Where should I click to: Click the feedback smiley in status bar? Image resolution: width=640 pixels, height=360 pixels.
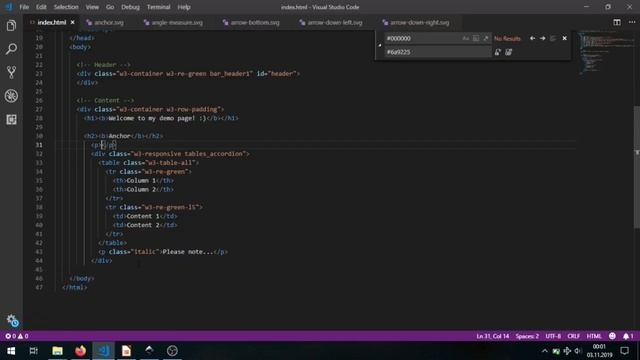(612, 336)
